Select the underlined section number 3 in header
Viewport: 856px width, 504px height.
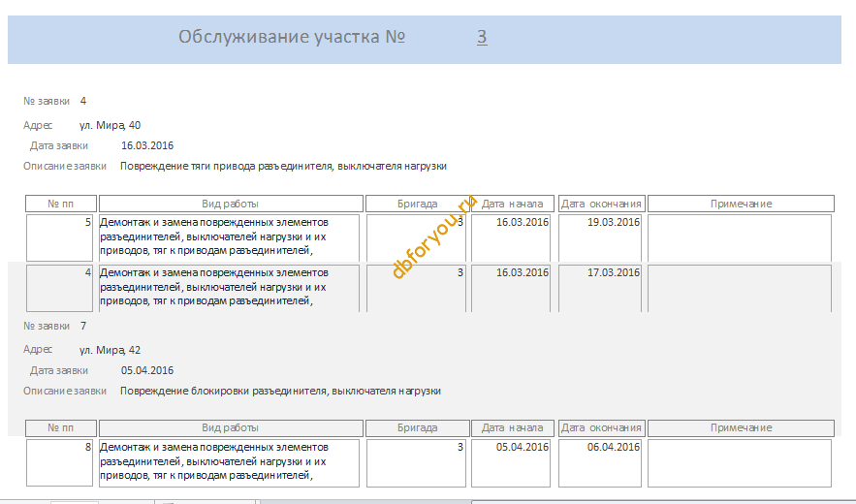[482, 37]
